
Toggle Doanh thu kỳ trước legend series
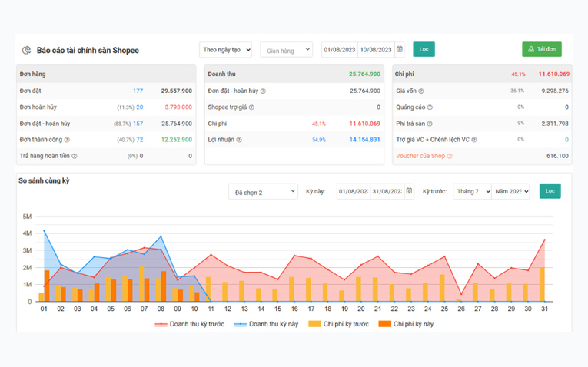[189, 324]
